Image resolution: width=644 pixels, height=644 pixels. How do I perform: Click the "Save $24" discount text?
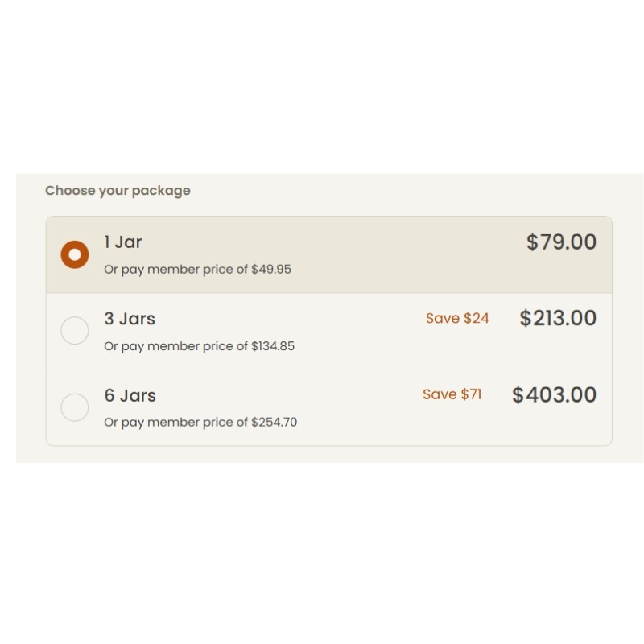point(457,319)
